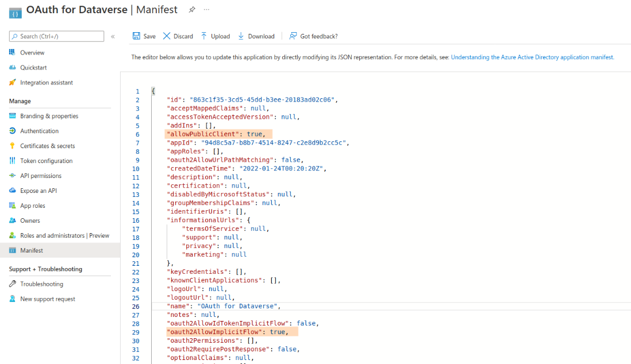Click the Save disk icon

click(136, 36)
